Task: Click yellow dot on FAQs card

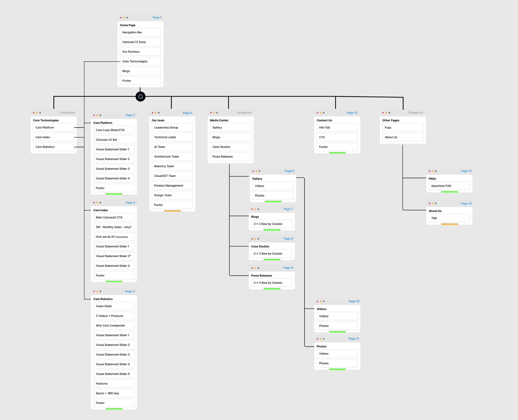Action: [433, 171]
